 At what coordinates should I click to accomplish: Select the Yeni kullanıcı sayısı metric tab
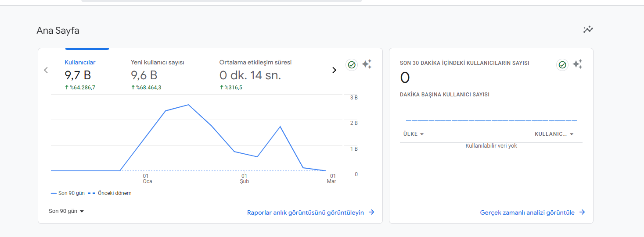[x=157, y=62]
